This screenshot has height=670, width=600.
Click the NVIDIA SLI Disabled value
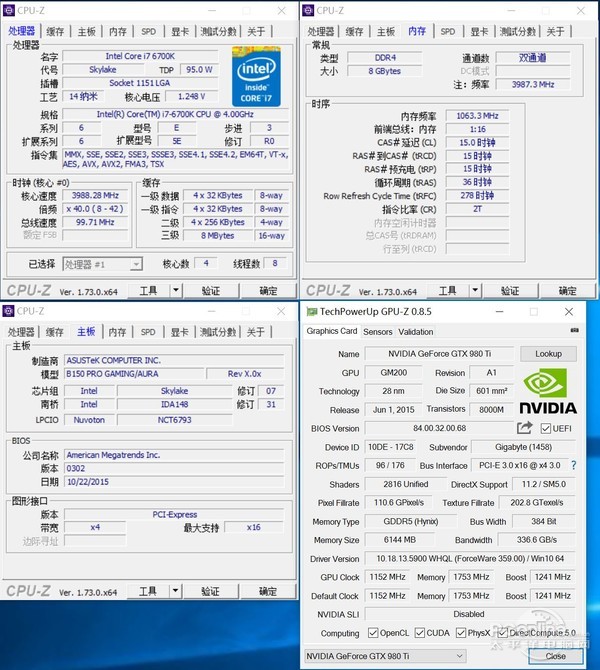click(469, 614)
